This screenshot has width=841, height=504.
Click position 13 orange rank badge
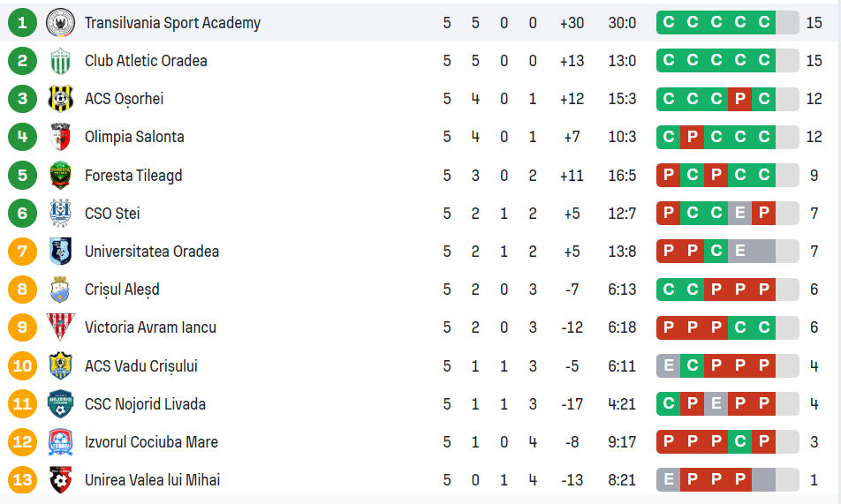pyautogui.click(x=22, y=480)
